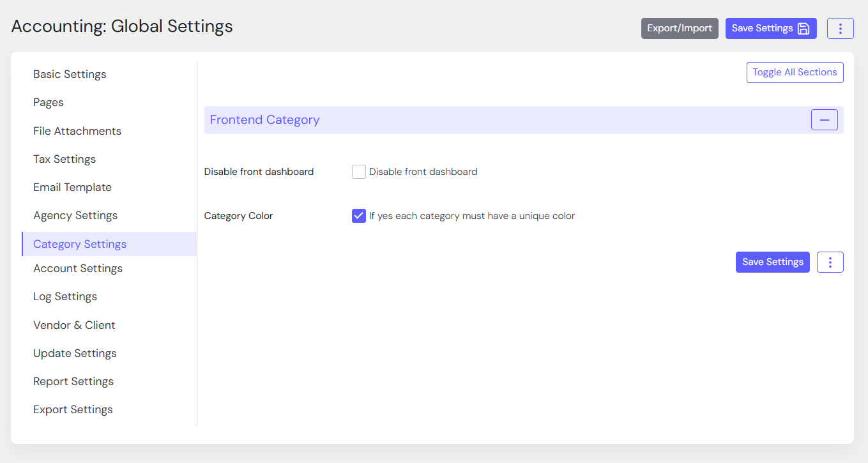Click the Export/Import button
This screenshot has height=463, width=868.
click(x=680, y=28)
